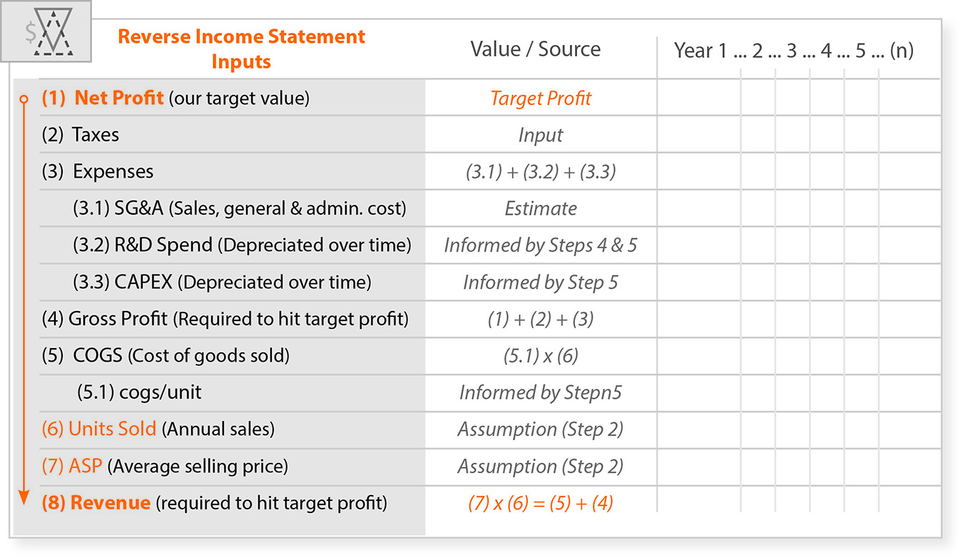Select the Reverse Income Statement Inputs title
This screenshot has height=560, width=963.
[x=241, y=49]
